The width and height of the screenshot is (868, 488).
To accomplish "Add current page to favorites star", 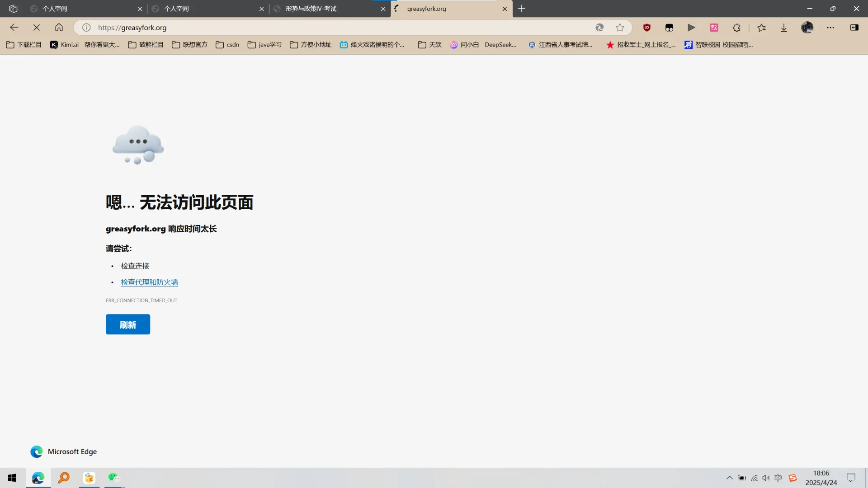I will coord(620,28).
